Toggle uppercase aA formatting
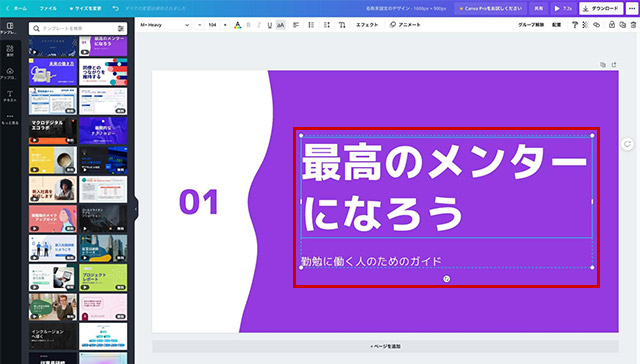 280,25
